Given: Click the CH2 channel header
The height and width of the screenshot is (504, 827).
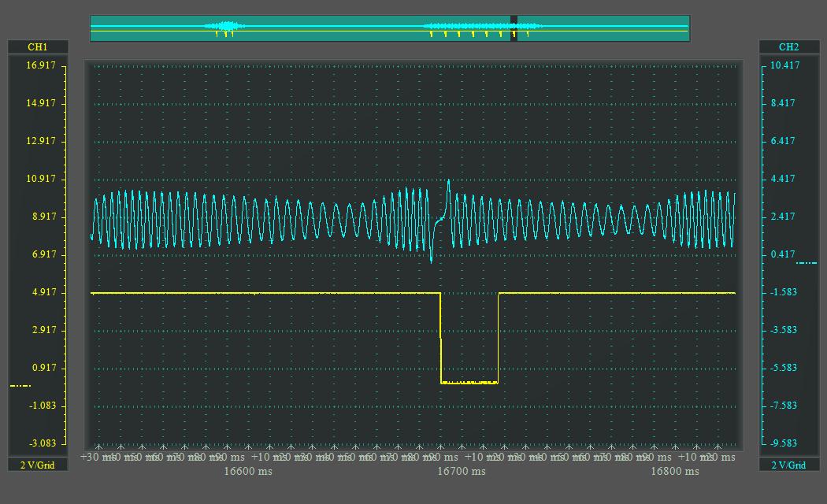Looking at the screenshot, I should point(788,47).
